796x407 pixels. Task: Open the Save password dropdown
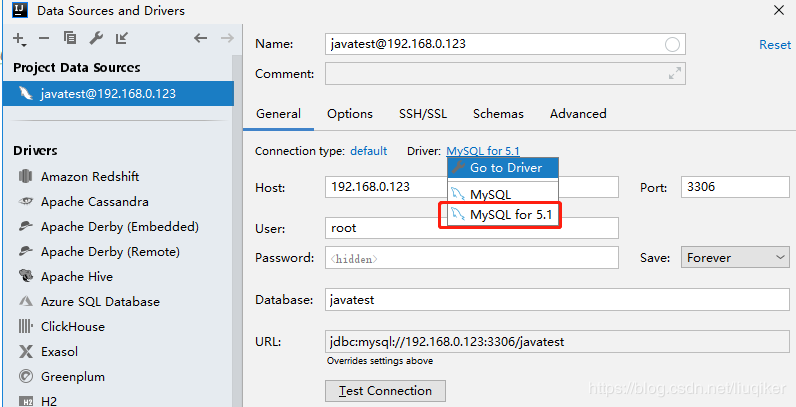tap(736, 258)
